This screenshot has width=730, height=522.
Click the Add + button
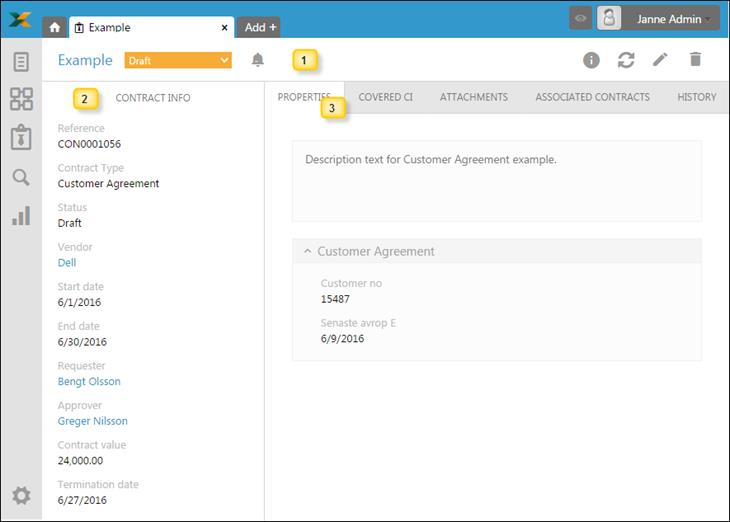tap(260, 27)
